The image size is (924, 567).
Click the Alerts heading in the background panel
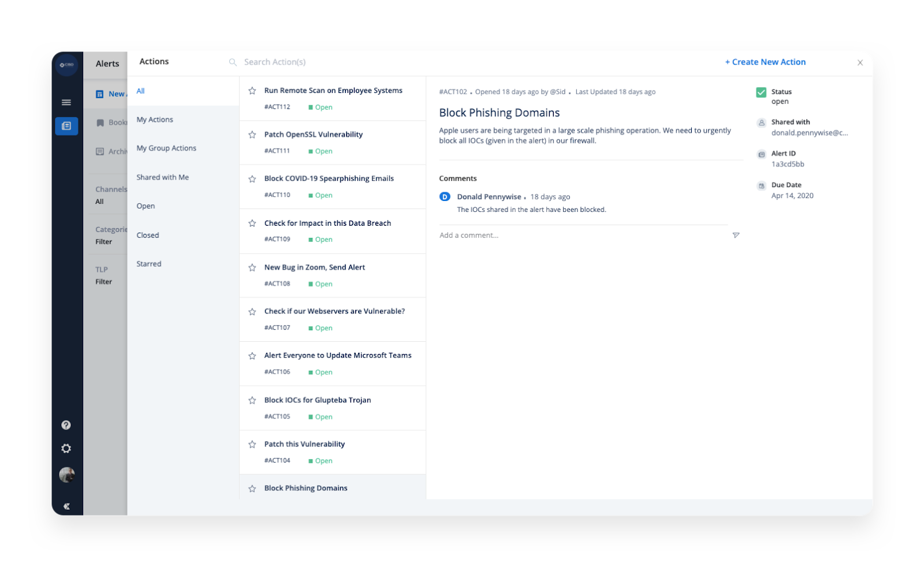point(107,64)
